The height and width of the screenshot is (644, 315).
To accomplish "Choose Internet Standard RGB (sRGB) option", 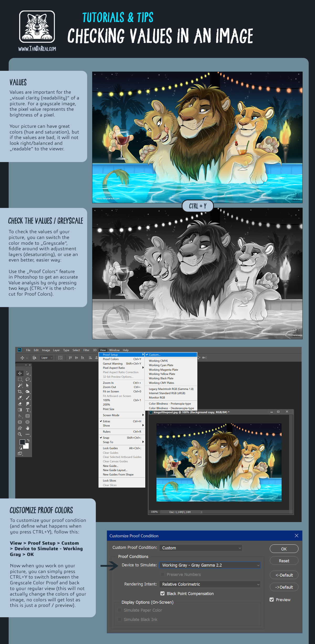I will (x=171, y=393).
